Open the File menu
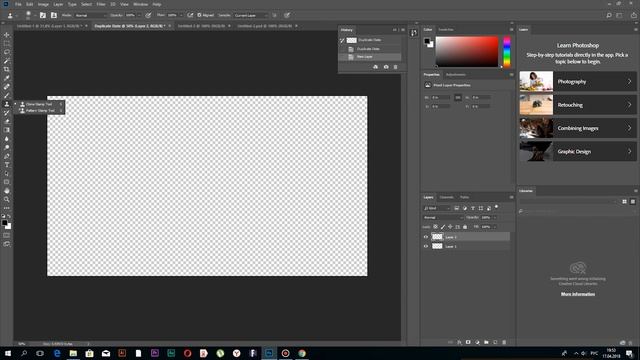 click(18, 4)
